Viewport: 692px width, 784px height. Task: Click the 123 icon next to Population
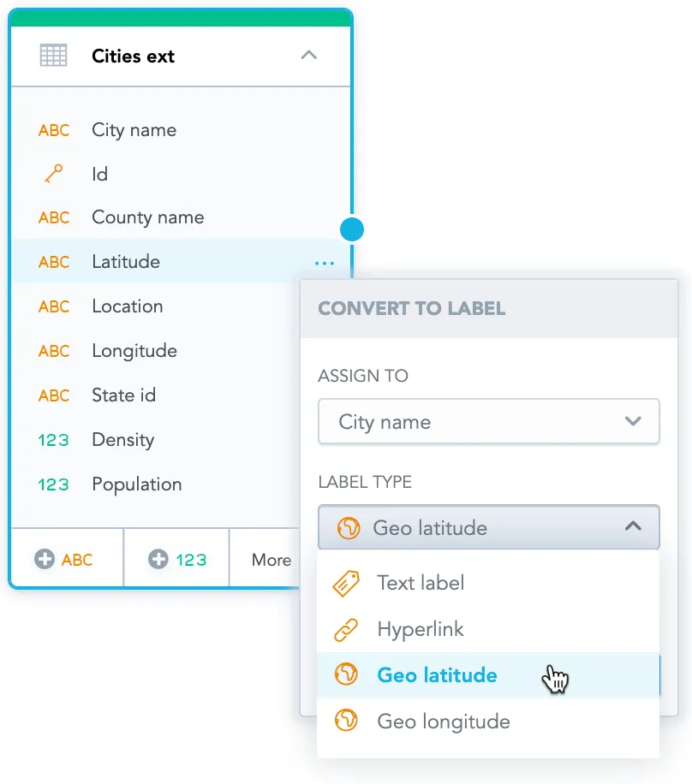pos(54,484)
